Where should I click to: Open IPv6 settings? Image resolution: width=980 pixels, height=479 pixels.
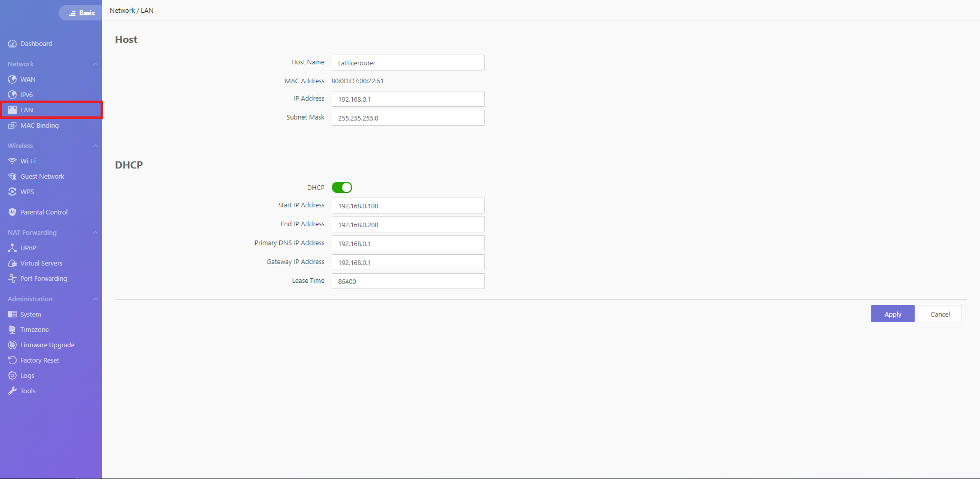pyautogui.click(x=51, y=95)
